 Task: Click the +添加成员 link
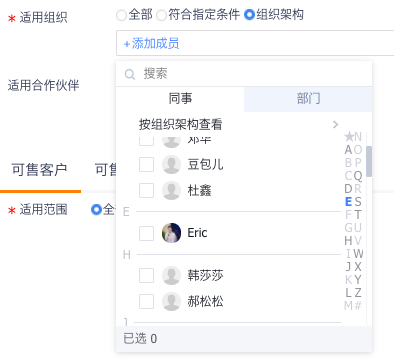click(x=151, y=43)
